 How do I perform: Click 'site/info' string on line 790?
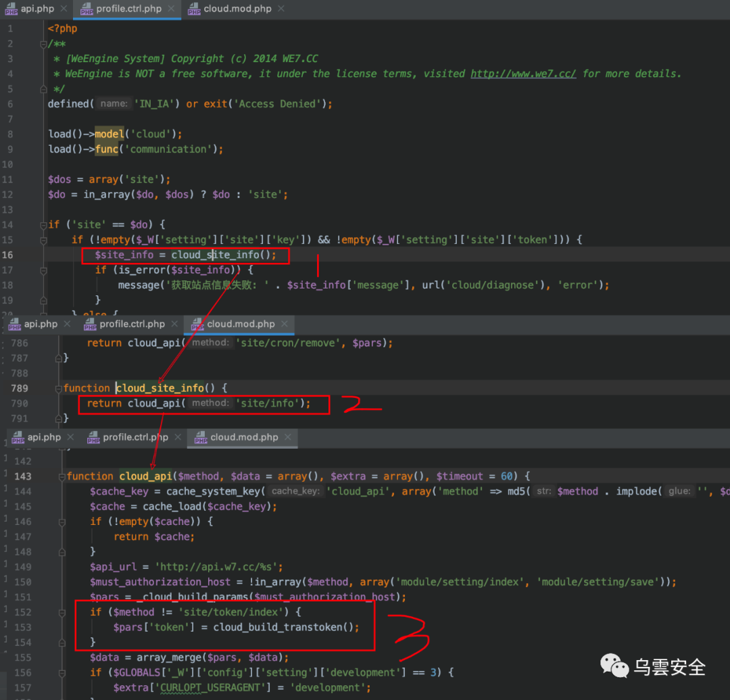click(267, 403)
